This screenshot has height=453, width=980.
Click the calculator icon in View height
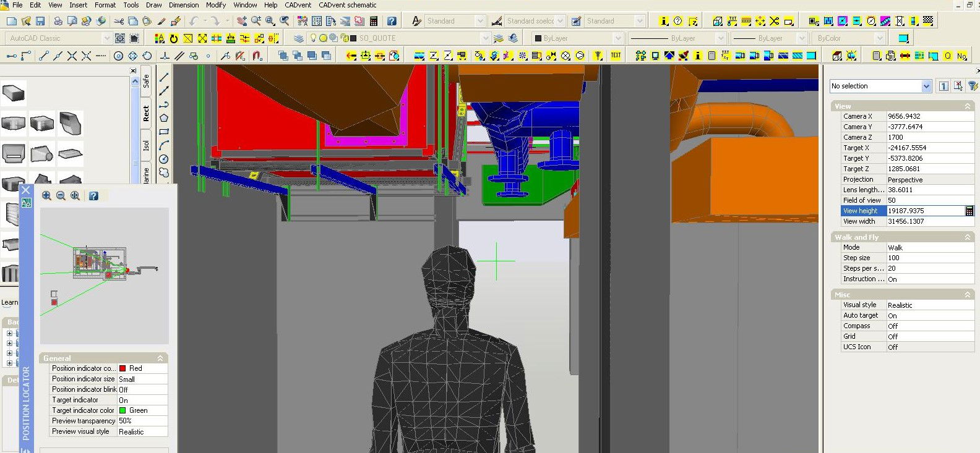pos(969,211)
